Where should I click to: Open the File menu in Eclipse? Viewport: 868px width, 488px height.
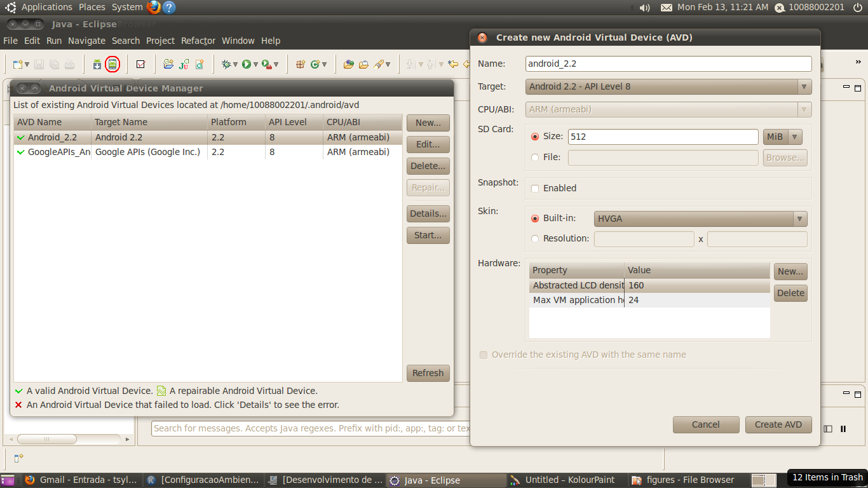click(10, 41)
